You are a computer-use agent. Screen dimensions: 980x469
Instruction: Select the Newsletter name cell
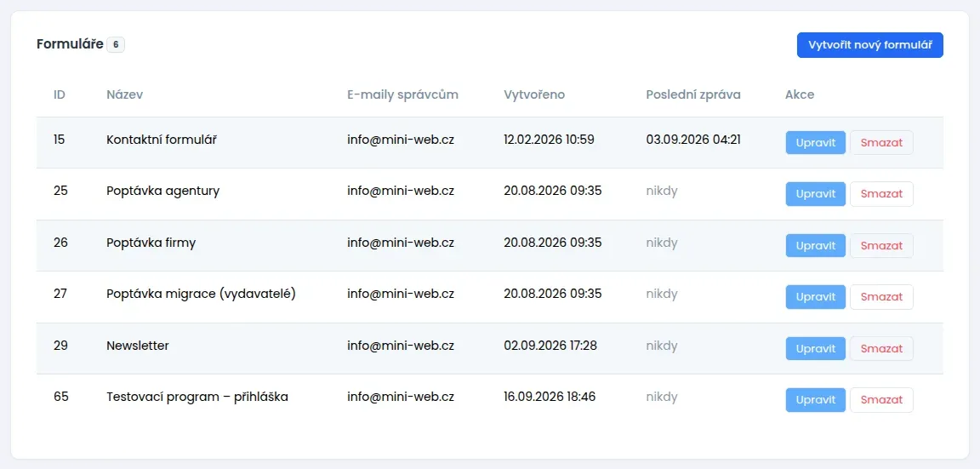(x=138, y=346)
